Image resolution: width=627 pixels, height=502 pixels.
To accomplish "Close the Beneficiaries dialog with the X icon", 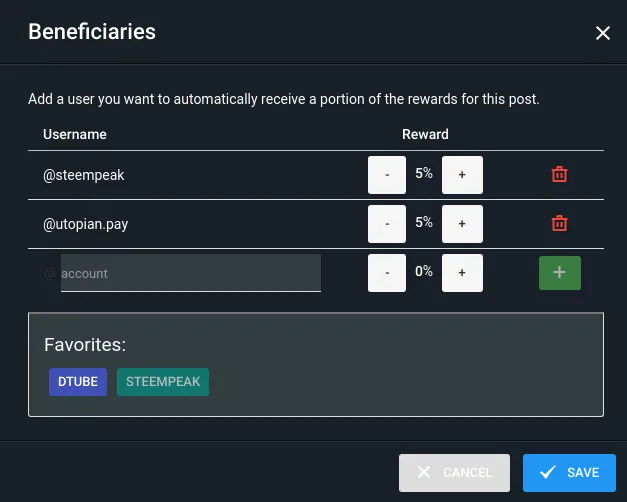I will [603, 33].
